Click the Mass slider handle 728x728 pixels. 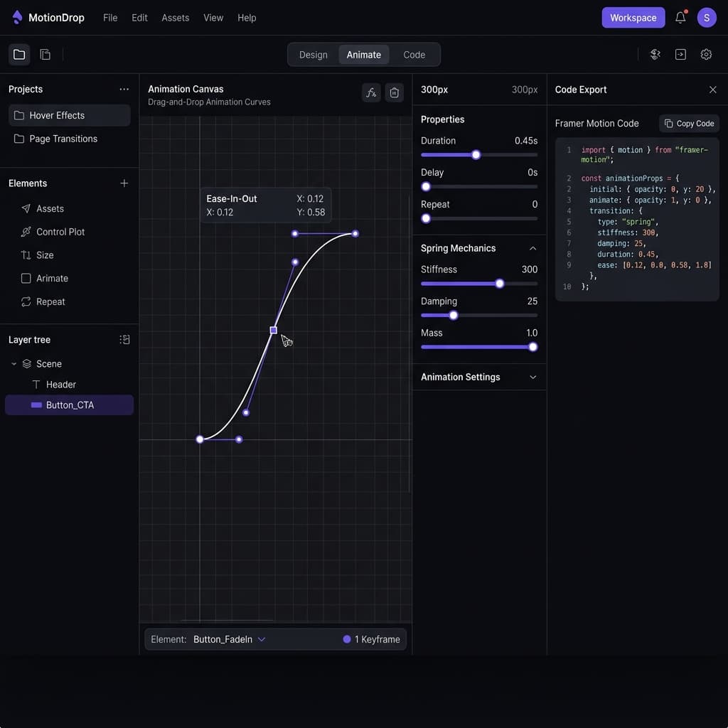click(x=533, y=347)
